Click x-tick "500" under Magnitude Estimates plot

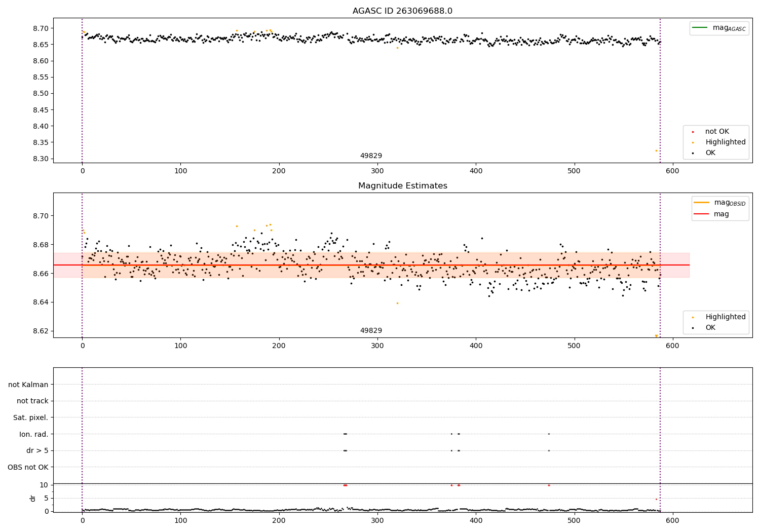pyautogui.click(x=574, y=346)
